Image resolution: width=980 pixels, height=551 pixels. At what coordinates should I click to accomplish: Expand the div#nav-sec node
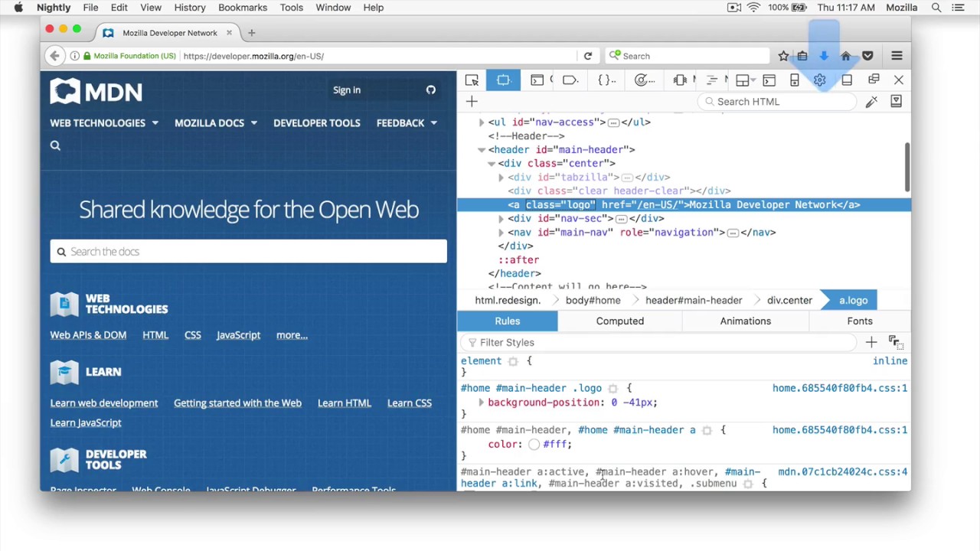coord(501,219)
